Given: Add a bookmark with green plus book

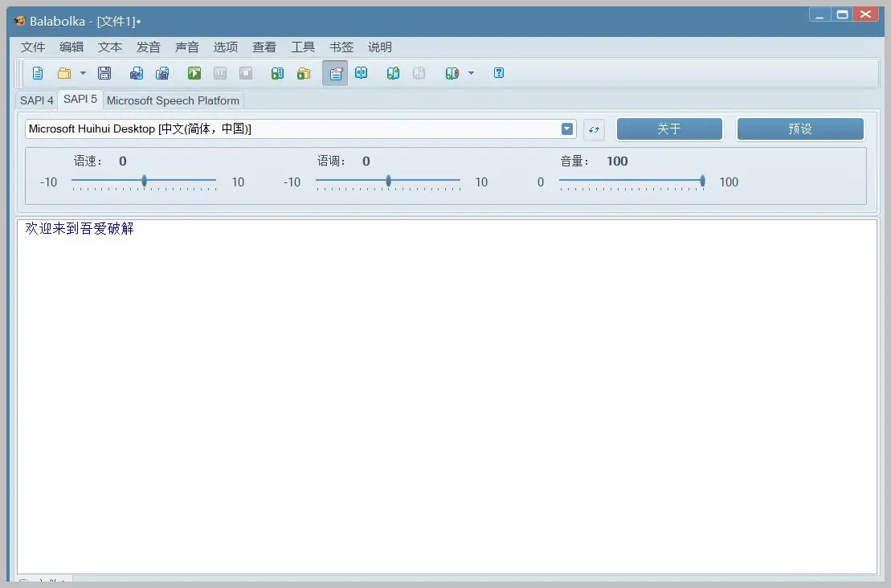Looking at the screenshot, I should point(393,73).
